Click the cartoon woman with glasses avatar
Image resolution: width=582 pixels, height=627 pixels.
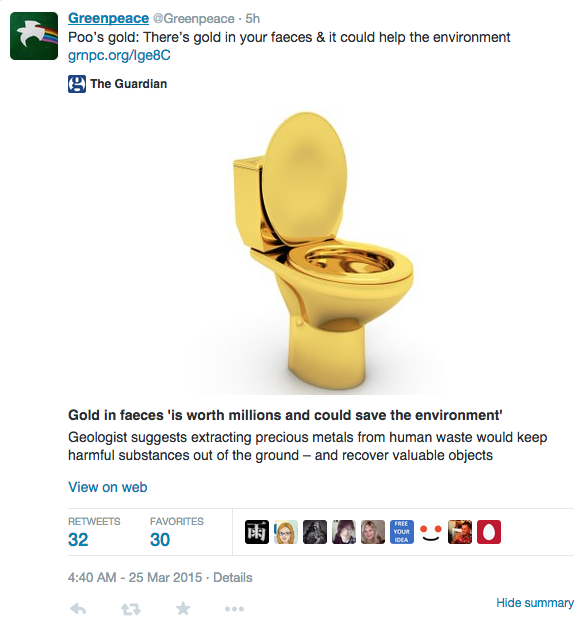pyautogui.click(x=286, y=532)
